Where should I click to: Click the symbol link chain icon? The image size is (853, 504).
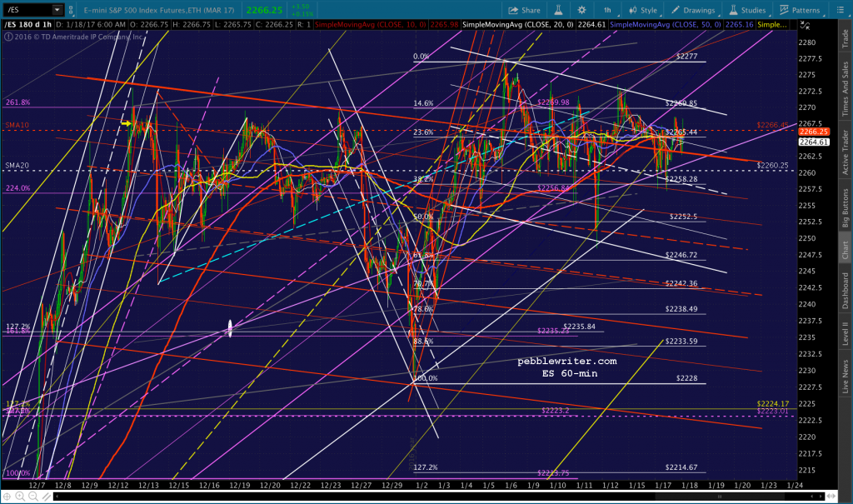click(x=72, y=10)
